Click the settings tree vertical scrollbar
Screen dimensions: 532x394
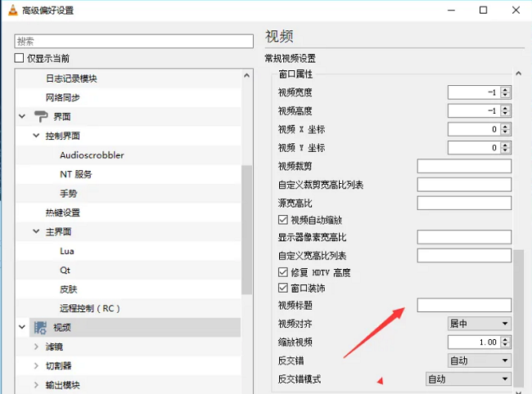(246, 229)
